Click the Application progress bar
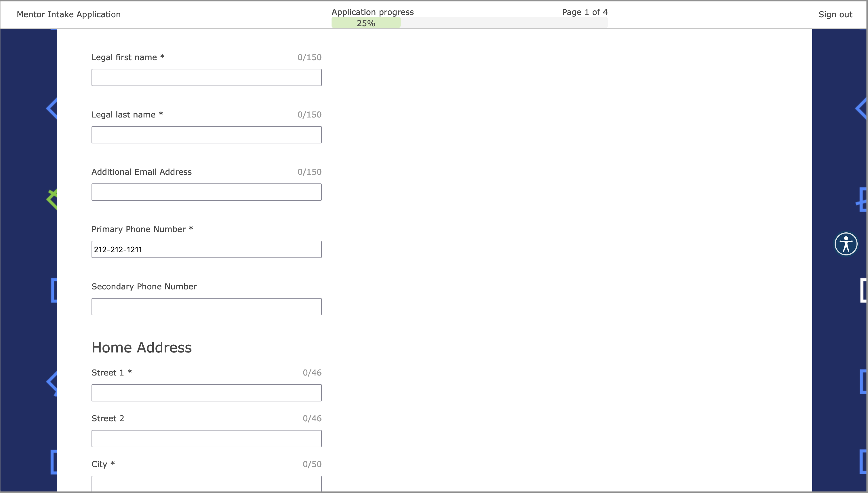 469,23
